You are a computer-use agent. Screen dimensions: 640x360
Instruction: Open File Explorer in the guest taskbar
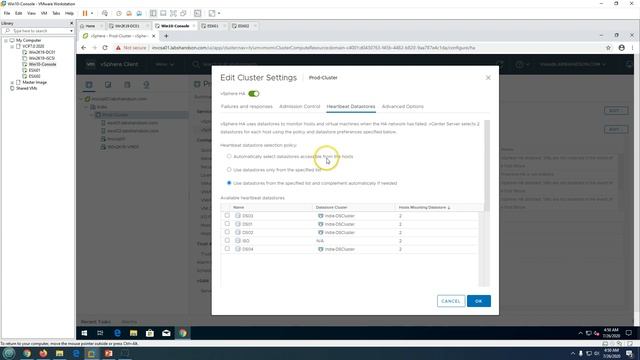click(x=133, y=333)
